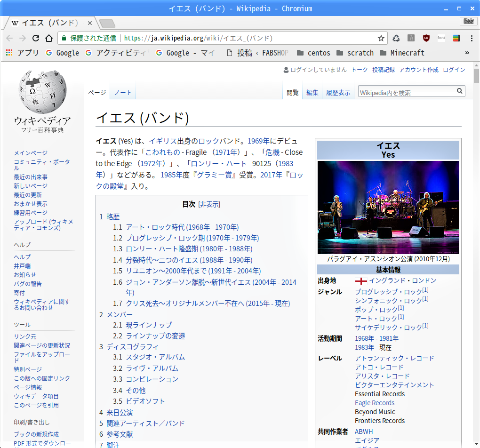Go to the home page icon
480x448 pixels.
coord(49,38)
